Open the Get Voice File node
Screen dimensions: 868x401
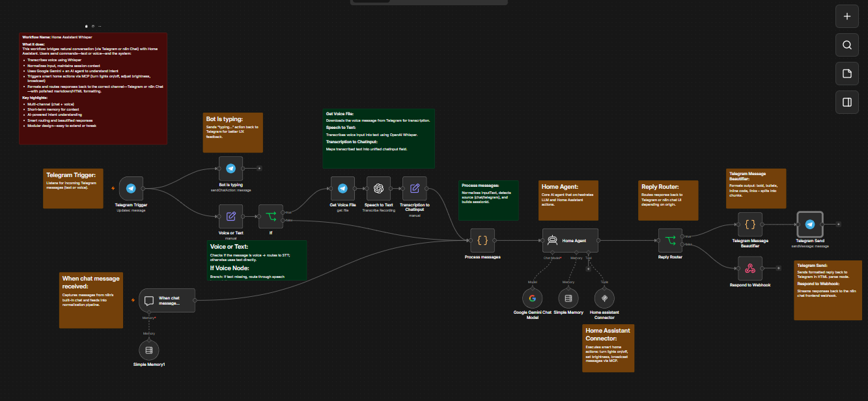click(x=343, y=189)
